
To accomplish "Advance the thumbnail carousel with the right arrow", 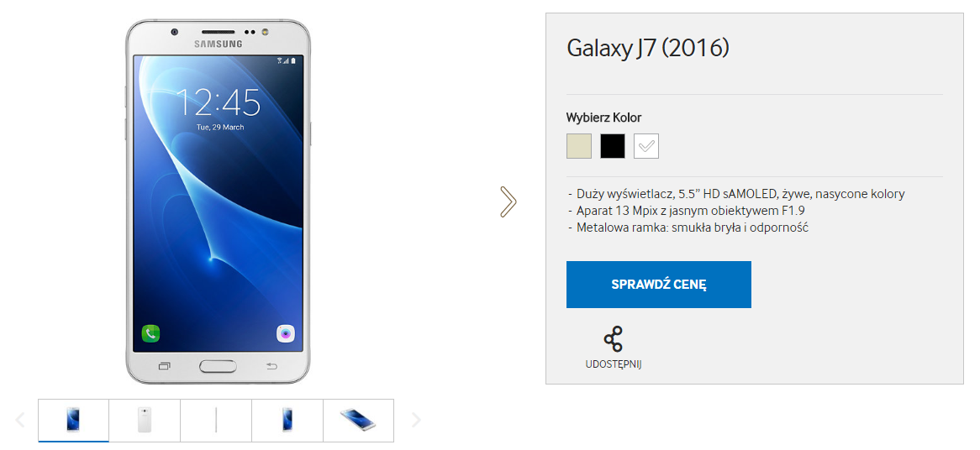I will click(416, 420).
